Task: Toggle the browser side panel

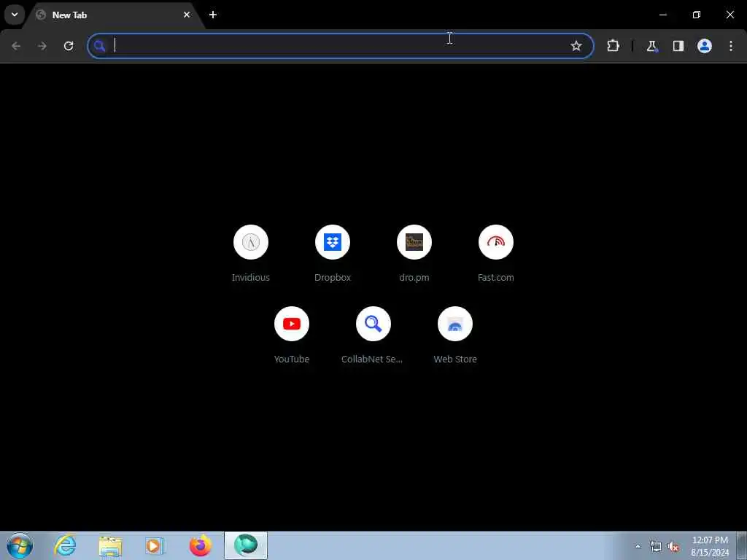Action: [678, 46]
